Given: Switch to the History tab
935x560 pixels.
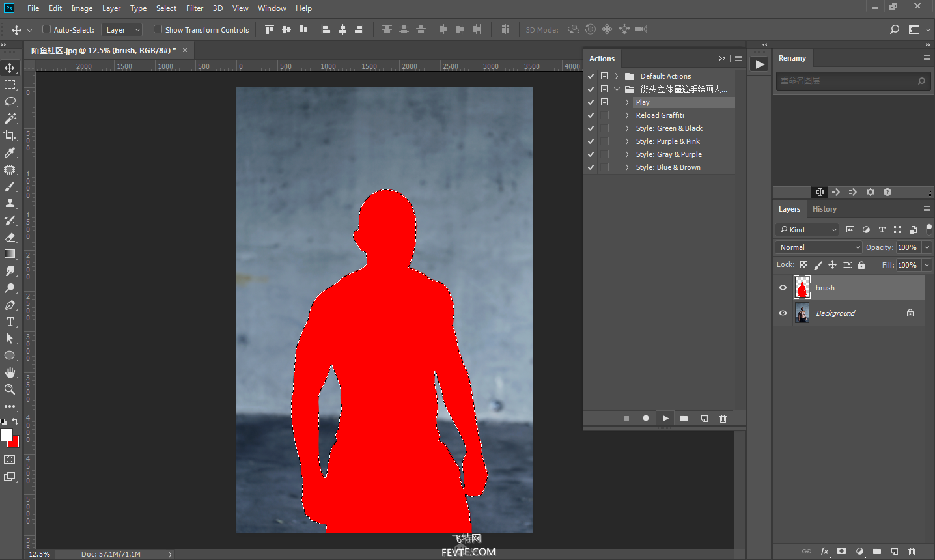Looking at the screenshot, I should click(x=824, y=209).
